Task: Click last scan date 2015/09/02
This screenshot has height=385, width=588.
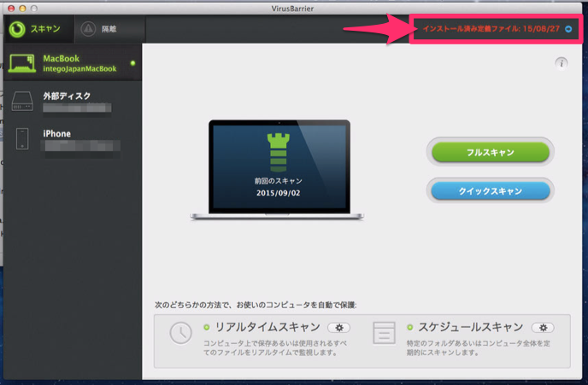Action: tap(279, 193)
